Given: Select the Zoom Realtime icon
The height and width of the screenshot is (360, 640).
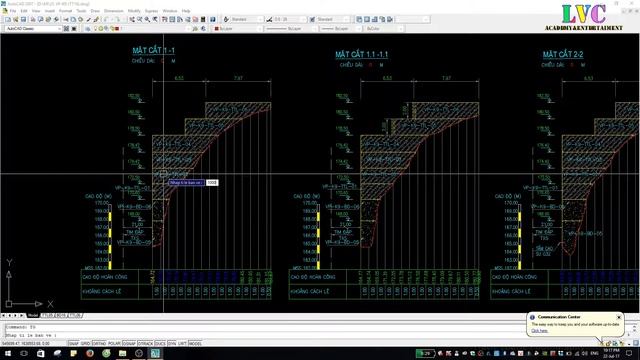Looking at the screenshot, I should (x=140, y=19).
